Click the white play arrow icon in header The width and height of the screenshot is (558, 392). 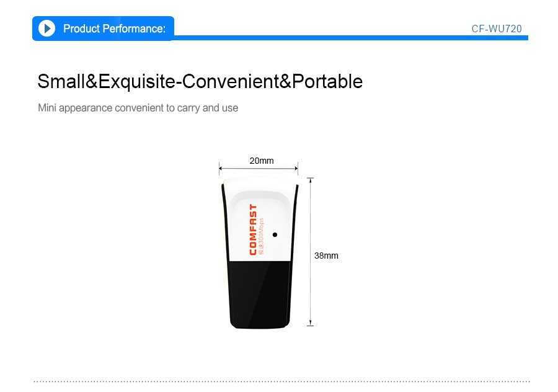46,29
